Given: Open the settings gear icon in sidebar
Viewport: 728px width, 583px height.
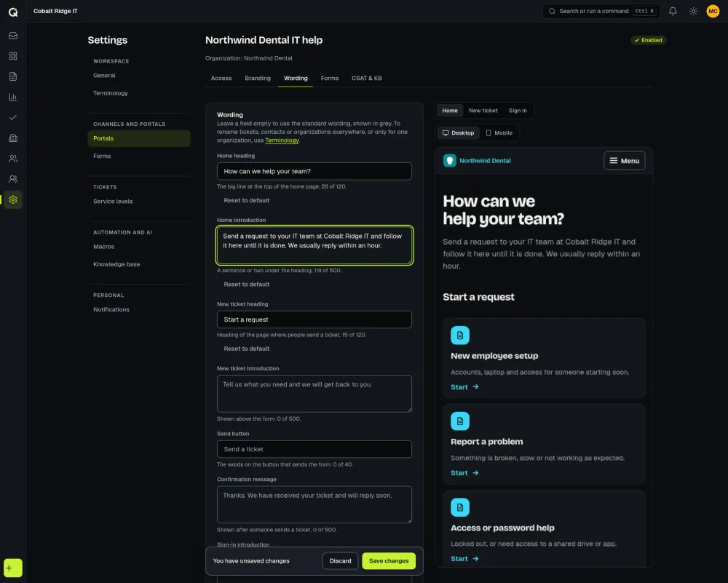Looking at the screenshot, I should coord(13,199).
